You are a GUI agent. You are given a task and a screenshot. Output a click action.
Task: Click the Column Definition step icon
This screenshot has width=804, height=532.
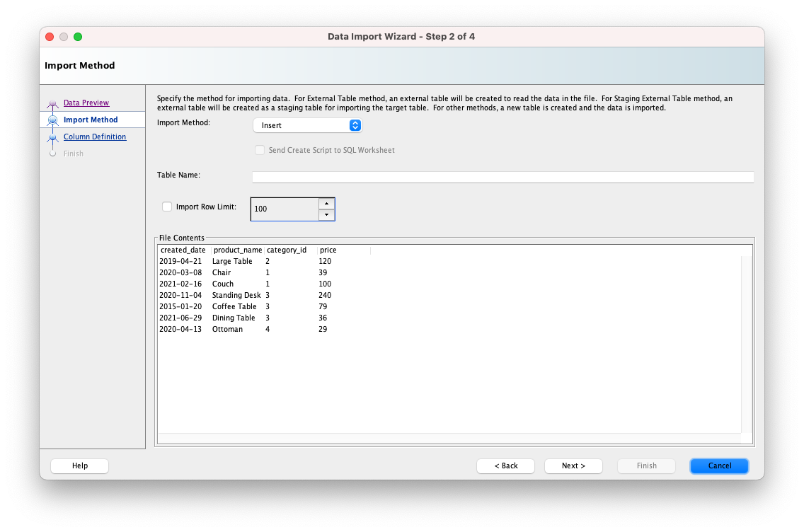click(52, 137)
